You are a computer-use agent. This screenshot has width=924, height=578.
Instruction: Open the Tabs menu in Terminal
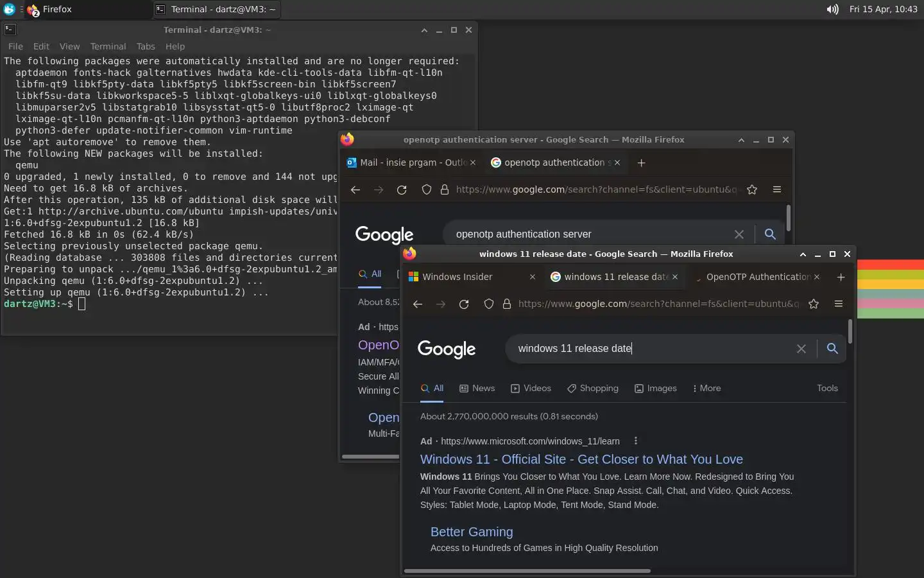(146, 46)
